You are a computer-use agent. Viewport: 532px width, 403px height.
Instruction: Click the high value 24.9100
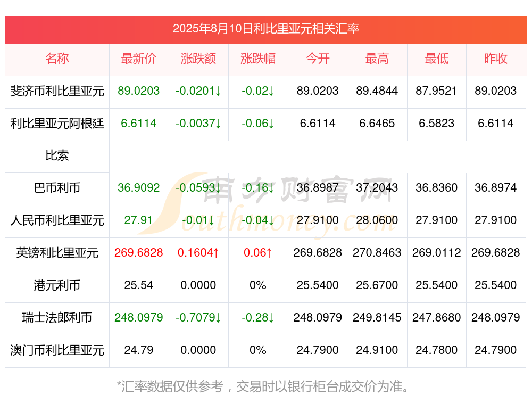(377, 350)
